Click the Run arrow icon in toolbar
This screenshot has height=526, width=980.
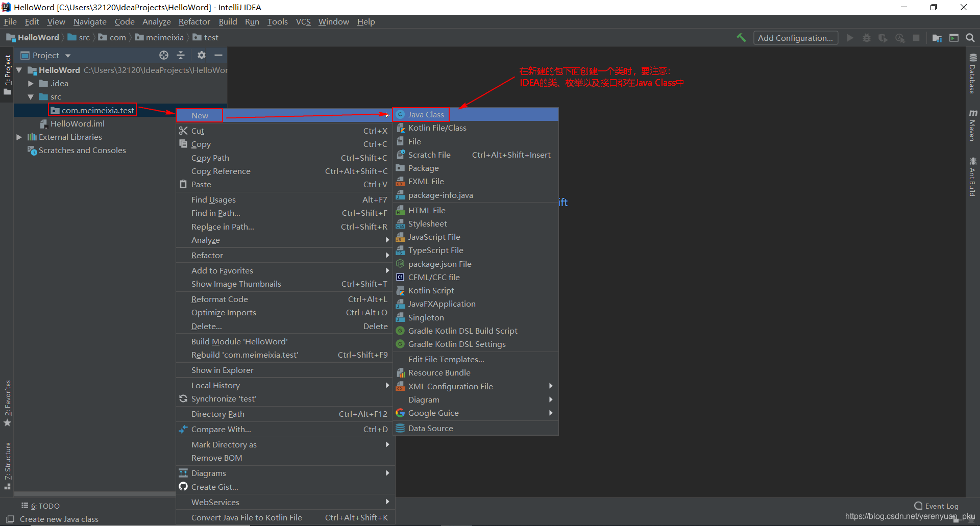850,38
